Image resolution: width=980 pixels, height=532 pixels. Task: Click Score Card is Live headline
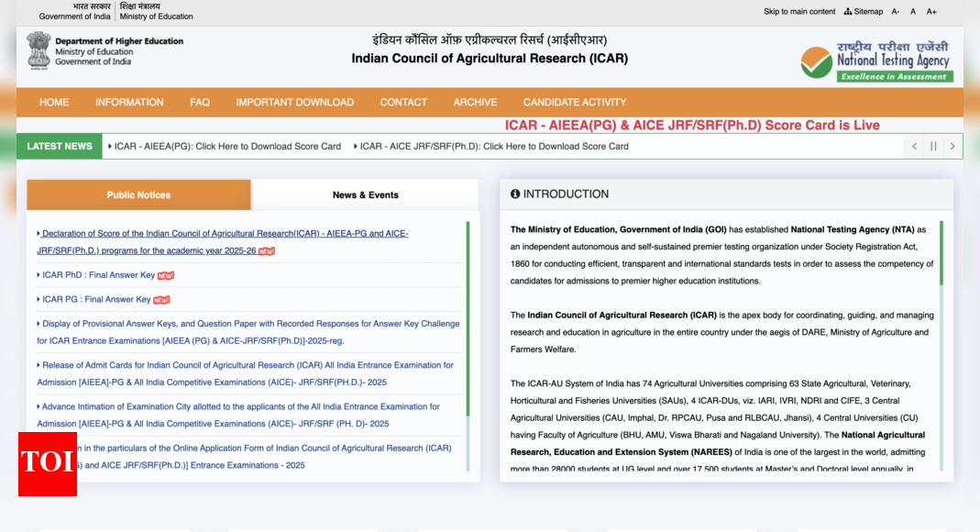pos(692,125)
